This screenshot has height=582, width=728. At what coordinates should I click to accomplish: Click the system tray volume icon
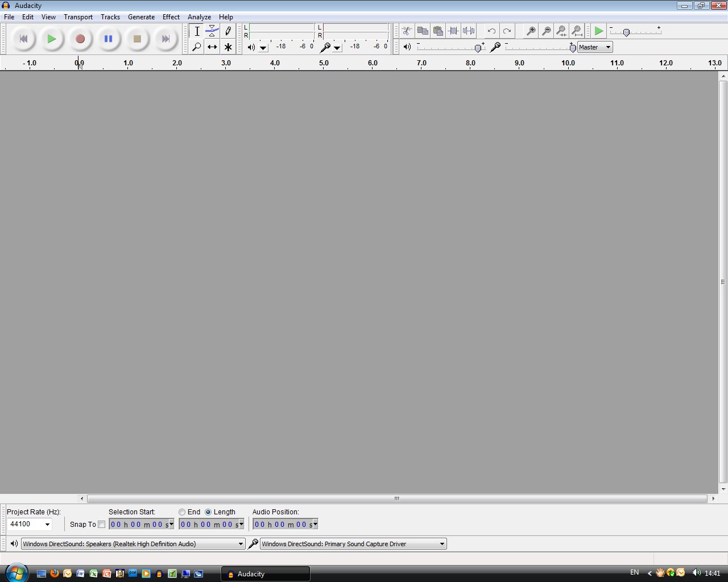tap(696, 573)
